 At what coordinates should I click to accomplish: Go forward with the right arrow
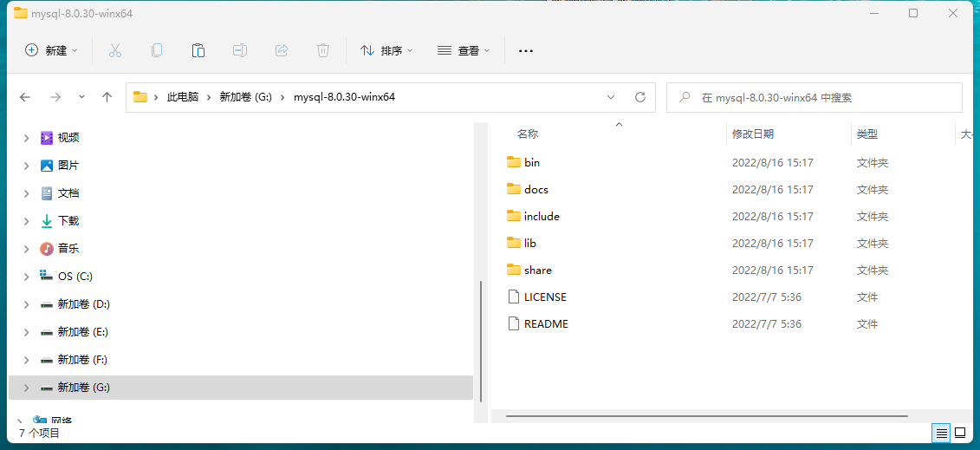point(55,97)
